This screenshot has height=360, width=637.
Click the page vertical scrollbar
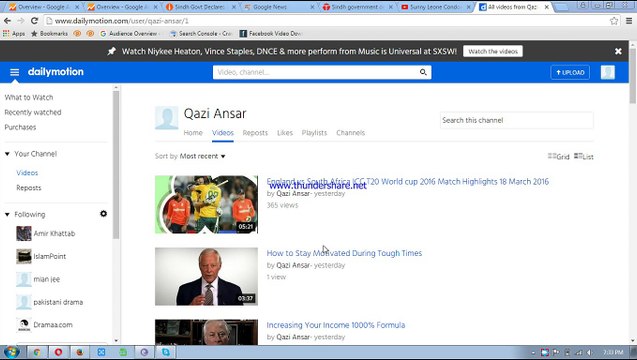(x=633, y=75)
